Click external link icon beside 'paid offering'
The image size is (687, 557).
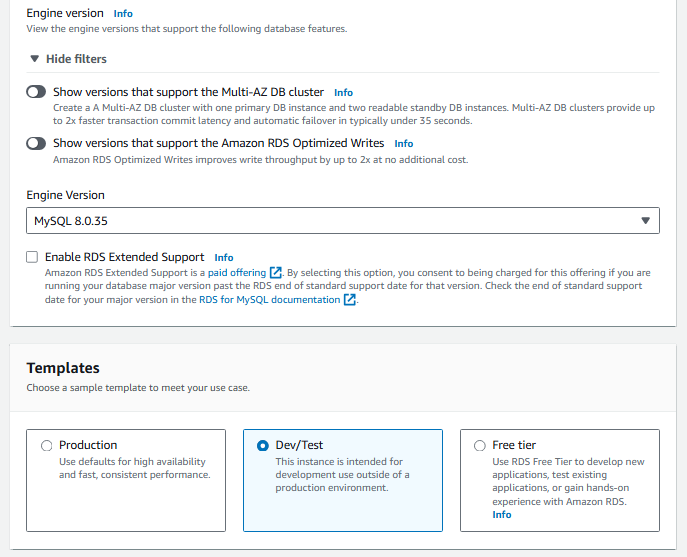pos(276,272)
